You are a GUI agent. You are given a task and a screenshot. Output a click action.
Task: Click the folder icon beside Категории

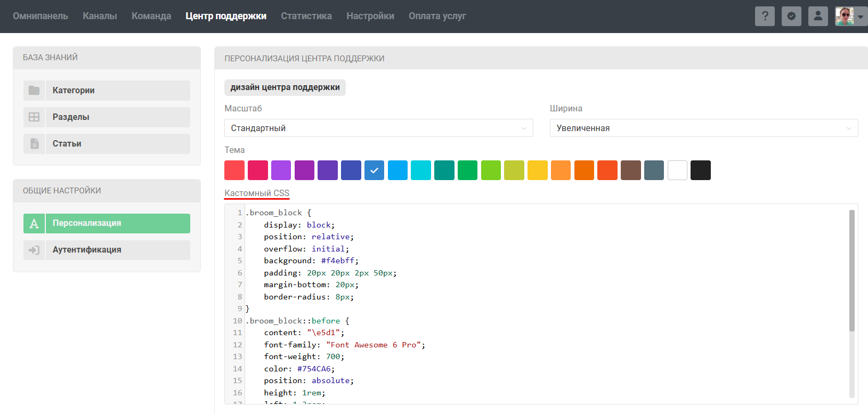pyautogui.click(x=34, y=91)
